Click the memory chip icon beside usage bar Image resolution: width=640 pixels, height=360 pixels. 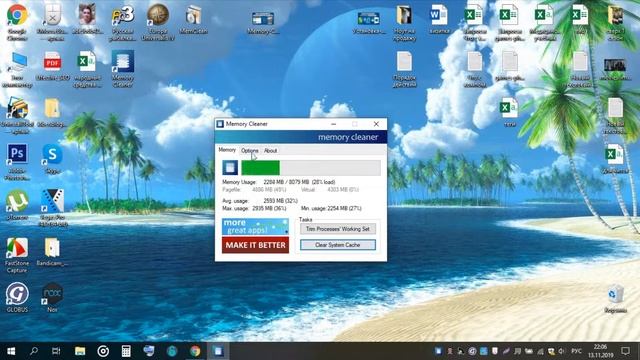point(230,168)
